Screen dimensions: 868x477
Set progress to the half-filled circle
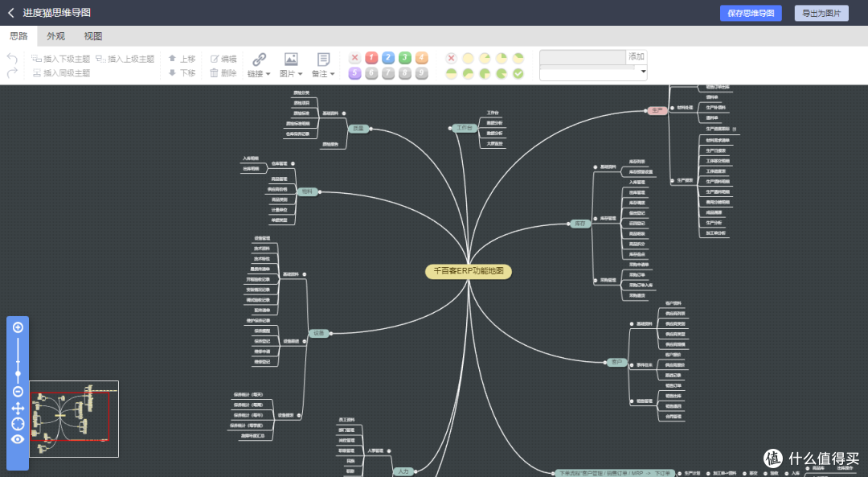pyautogui.click(x=451, y=73)
